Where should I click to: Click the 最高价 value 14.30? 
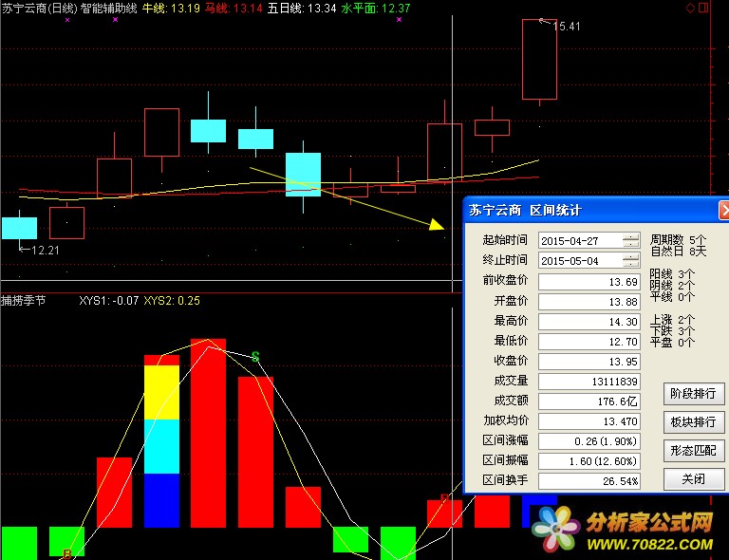(x=589, y=322)
